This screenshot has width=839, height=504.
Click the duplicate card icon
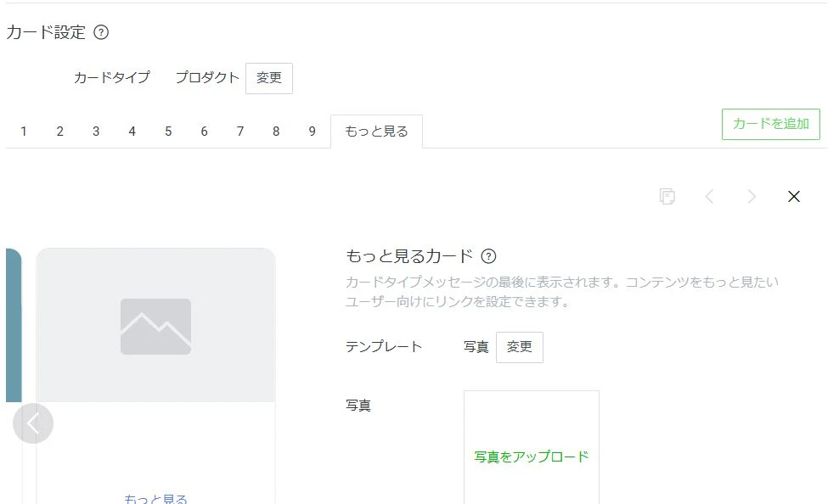tap(667, 197)
